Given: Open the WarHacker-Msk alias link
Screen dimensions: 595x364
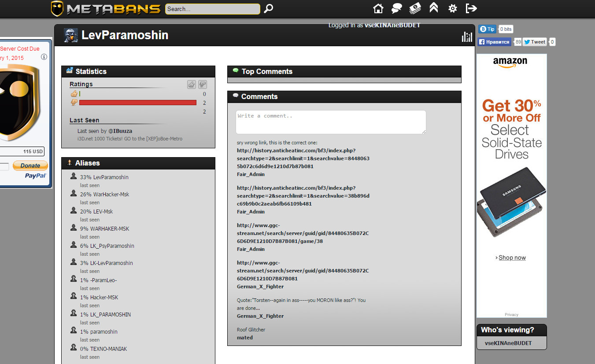Looking at the screenshot, I should (111, 195).
